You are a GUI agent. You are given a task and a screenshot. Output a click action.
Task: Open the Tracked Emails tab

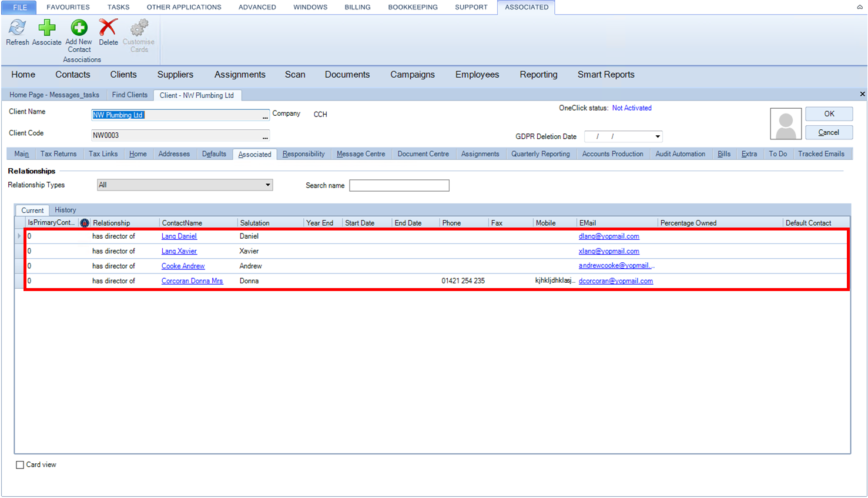click(x=821, y=154)
